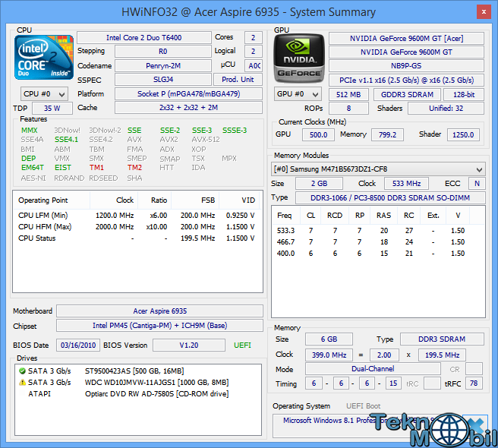Click the DDR3-1066 / PC3-8500 type field
The height and width of the screenshot is (448, 498).
point(390,198)
